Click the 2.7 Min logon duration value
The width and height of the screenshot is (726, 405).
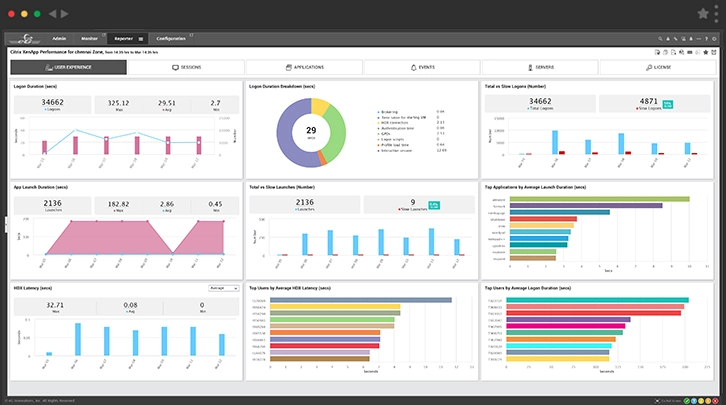point(215,103)
